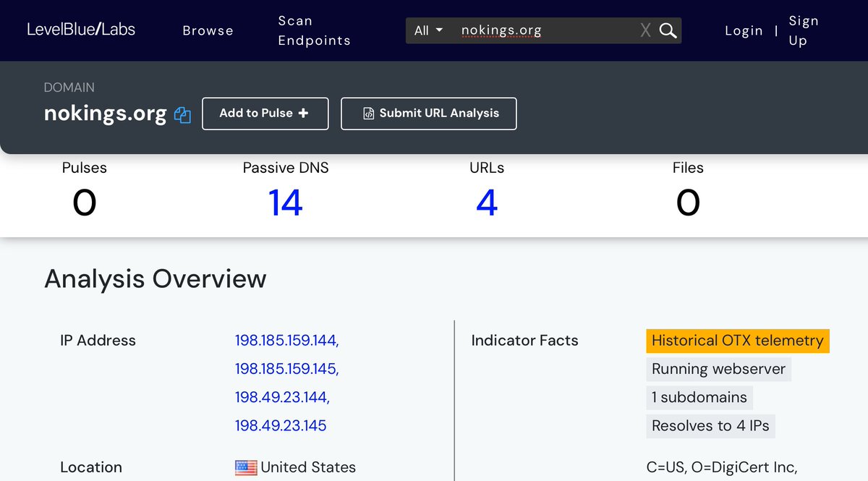The height and width of the screenshot is (481, 868).
Task: Click the United States flag icon
Action: 246,468
